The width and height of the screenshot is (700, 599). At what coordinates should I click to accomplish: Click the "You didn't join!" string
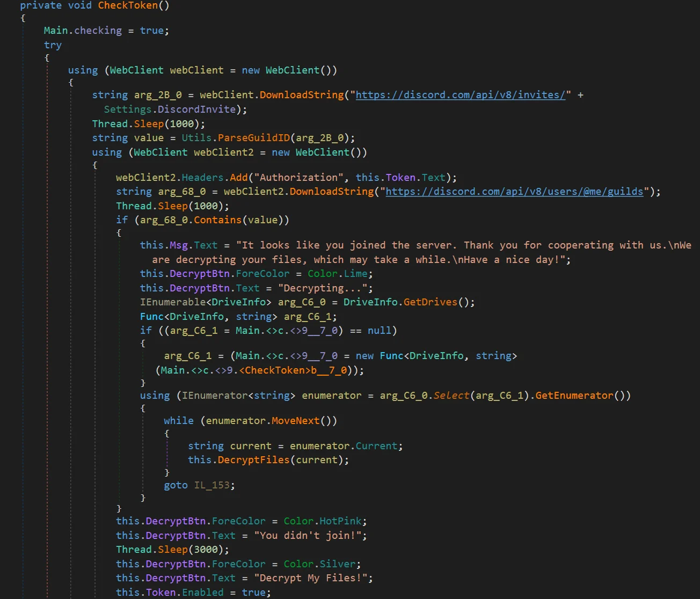tap(308, 536)
